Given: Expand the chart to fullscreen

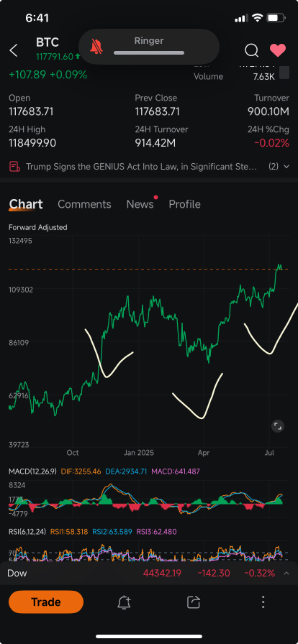Looking at the screenshot, I should point(278,426).
